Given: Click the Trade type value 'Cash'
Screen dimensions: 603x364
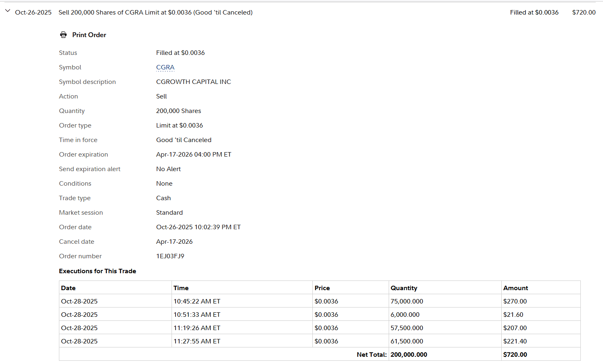Looking at the screenshot, I should pos(163,198).
